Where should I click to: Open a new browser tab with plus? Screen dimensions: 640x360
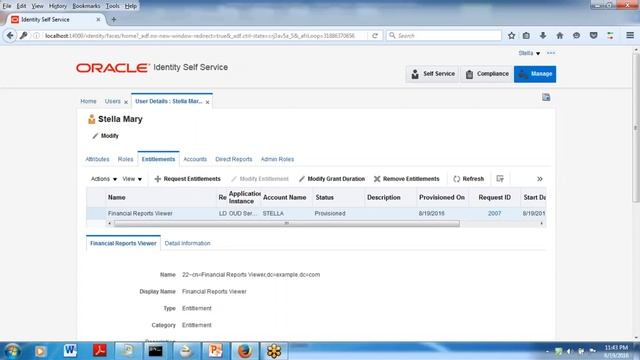[114, 20]
